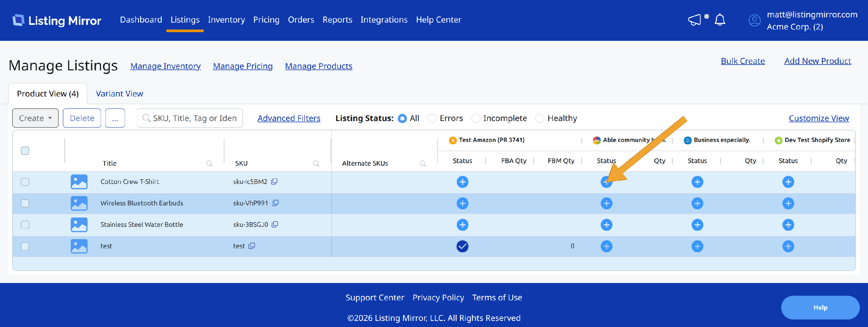Click the Listing Mirror logo
868x327 pixels.
57,20
